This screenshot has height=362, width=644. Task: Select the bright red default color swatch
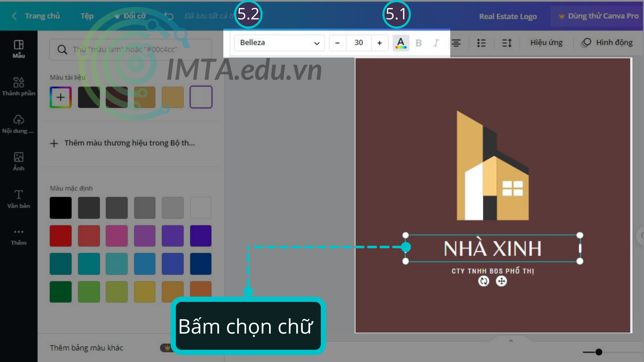[x=61, y=236]
